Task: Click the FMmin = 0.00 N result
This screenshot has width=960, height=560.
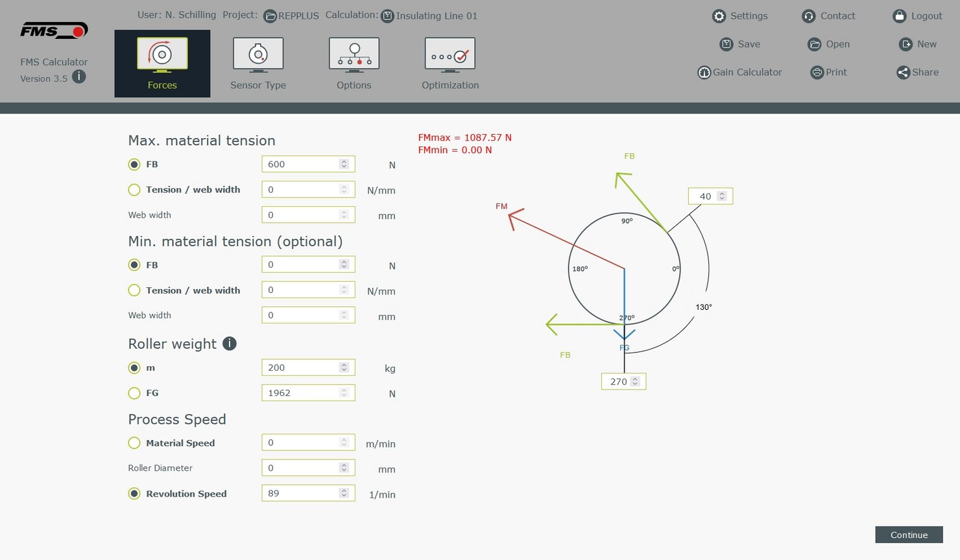Action: pos(455,150)
